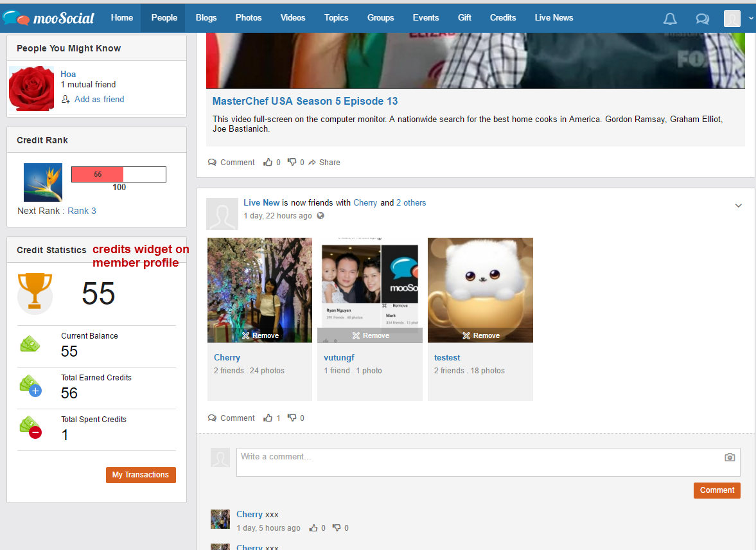Open testest's friend card name
This screenshot has width=756, height=550.
click(447, 357)
